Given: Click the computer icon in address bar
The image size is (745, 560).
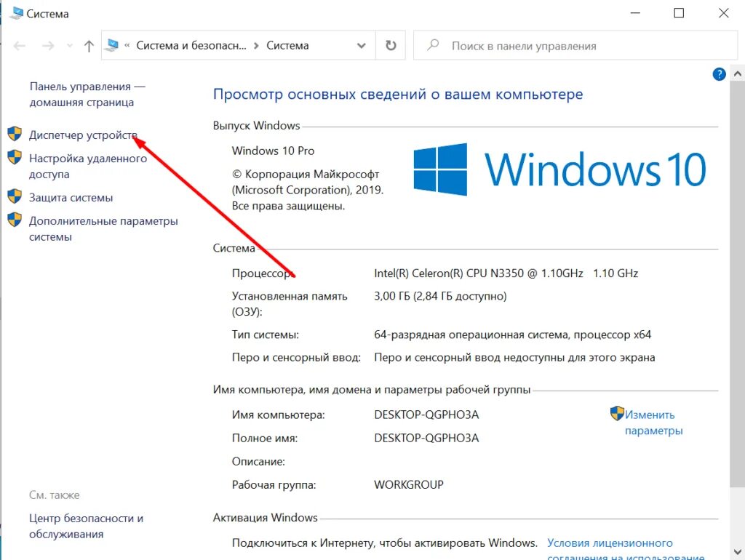Looking at the screenshot, I should point(111,45).
